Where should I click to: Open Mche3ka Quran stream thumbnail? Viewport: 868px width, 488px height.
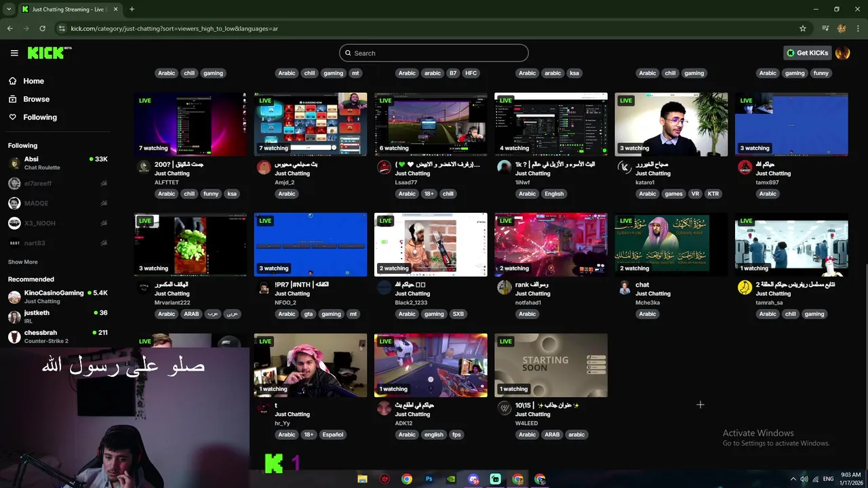[x=671, y=245]
